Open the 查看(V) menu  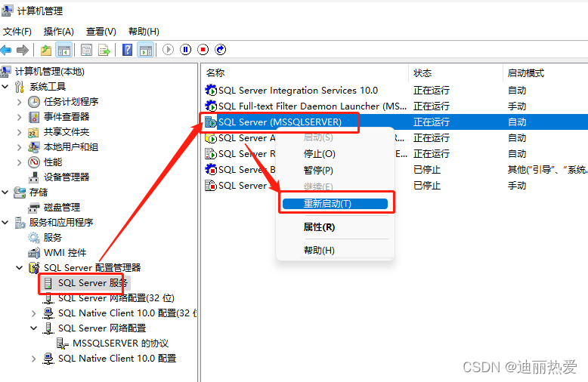coord(101,32)
